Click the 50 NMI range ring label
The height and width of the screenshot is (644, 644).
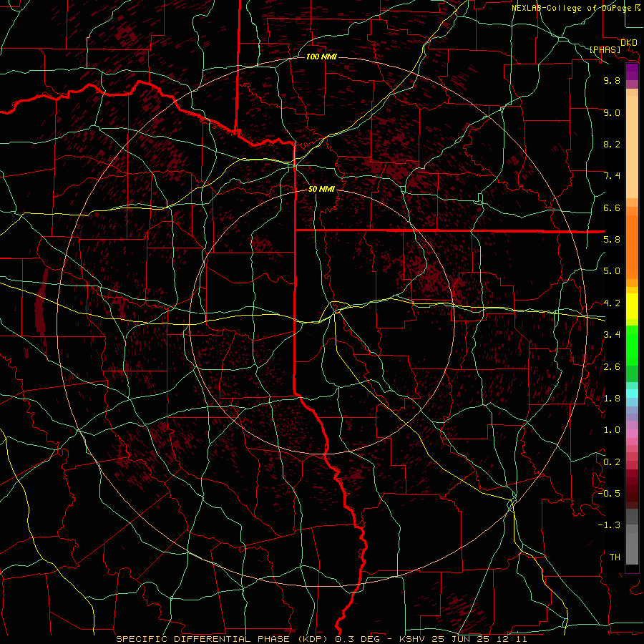[321, 189]
